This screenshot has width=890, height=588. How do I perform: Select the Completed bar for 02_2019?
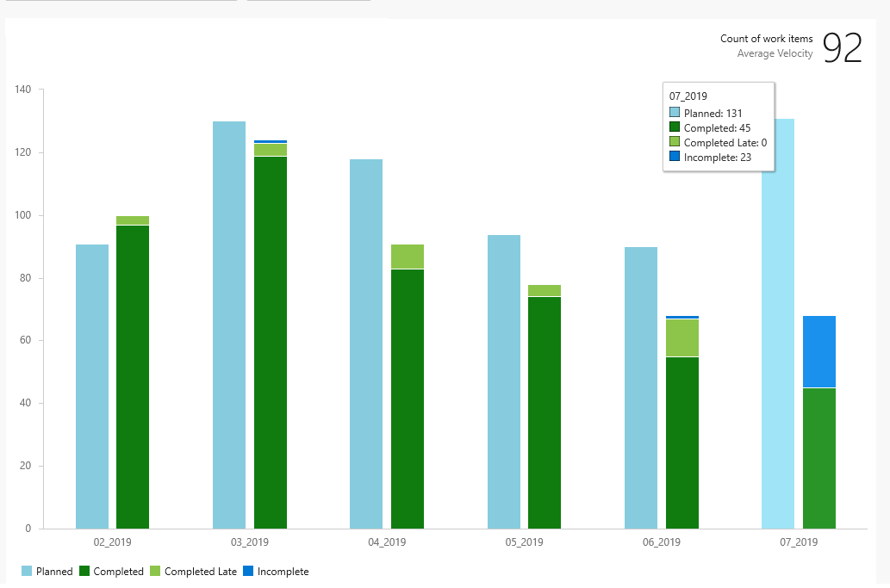tap(133, 377)
